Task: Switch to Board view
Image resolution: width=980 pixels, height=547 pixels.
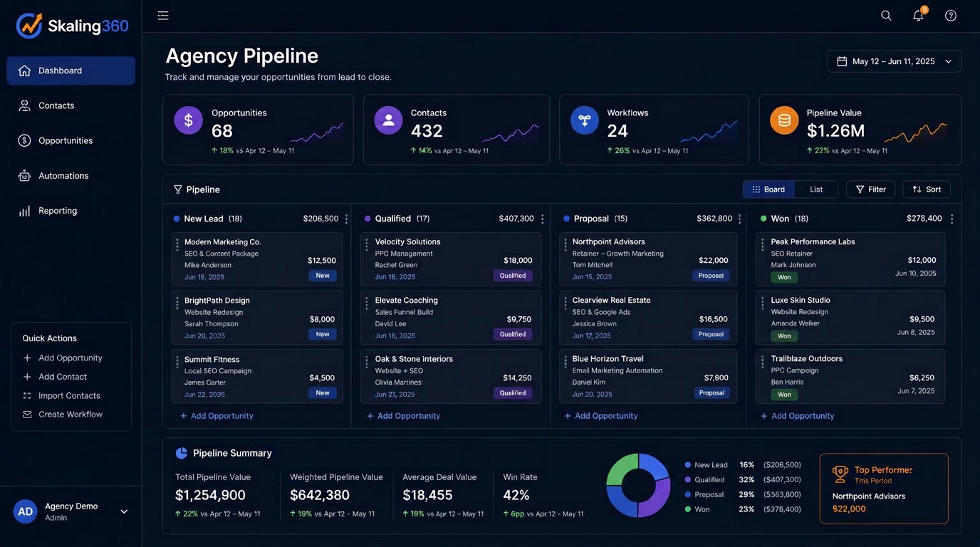Action: click(x=768, y=189)
